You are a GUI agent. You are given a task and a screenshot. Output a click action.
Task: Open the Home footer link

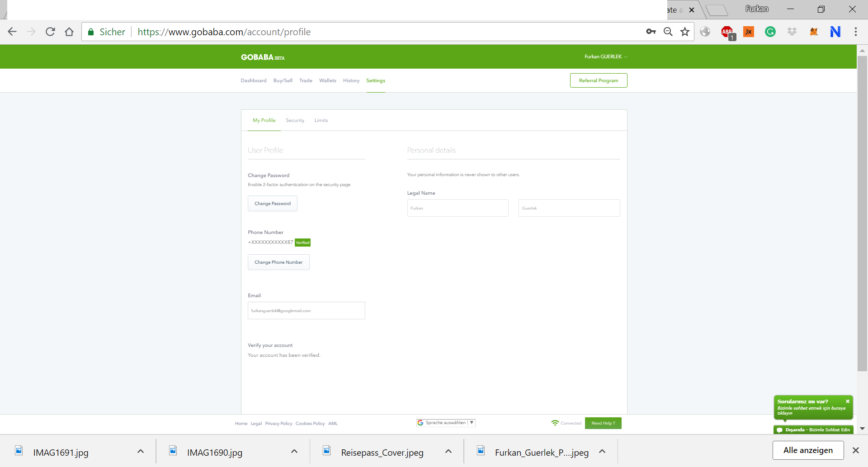pyautogui.click(x=241, y=424)
